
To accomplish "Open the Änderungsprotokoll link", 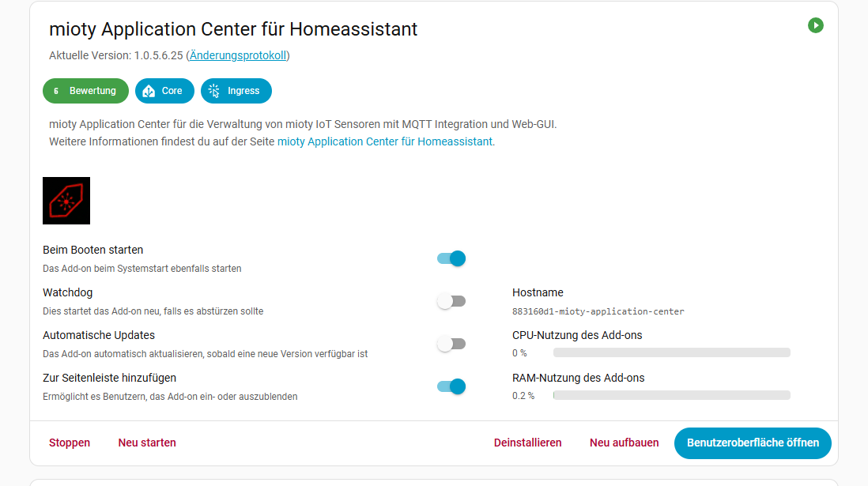I will pyautogui.click(x=238, y=55).
